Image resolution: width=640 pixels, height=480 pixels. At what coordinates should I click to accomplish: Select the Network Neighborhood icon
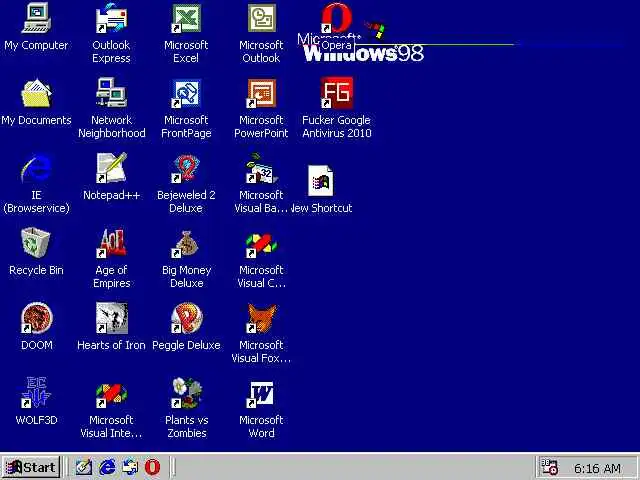pyautogui.click(x=111, y=93)
